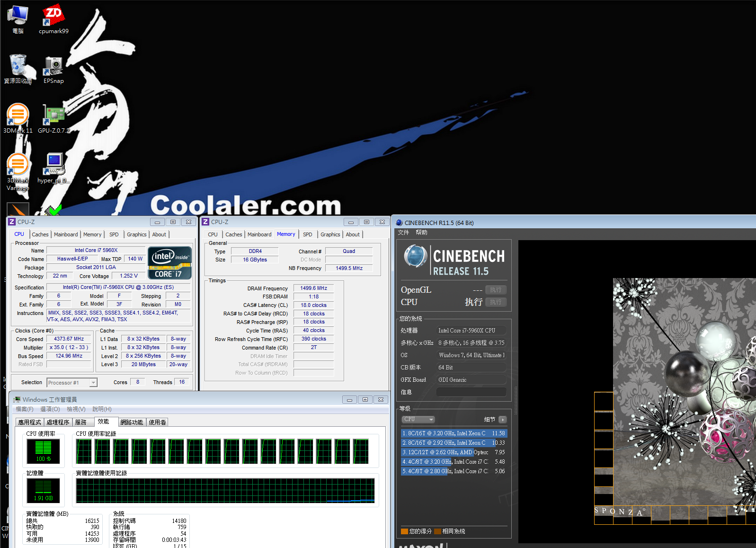This screenshot has height=548, width=756.
Task: Click the Task Manager title bar icon
Action: 17,399
